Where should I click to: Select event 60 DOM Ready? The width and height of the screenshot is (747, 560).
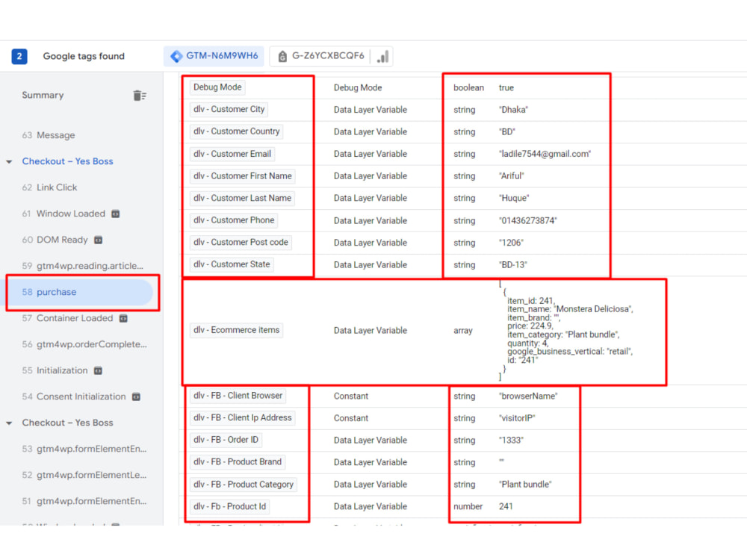point(55,240)
